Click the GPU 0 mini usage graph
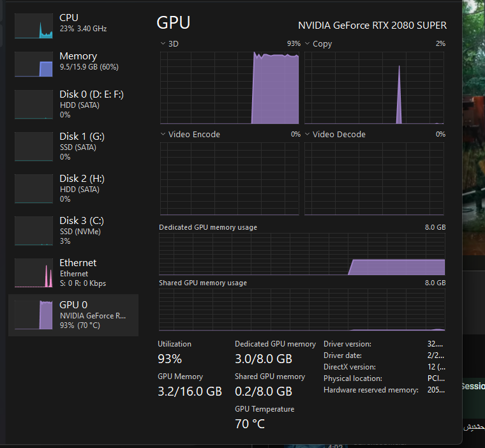Image resolution: width=485 pixels, height=448 pixels. coord(34,315)
